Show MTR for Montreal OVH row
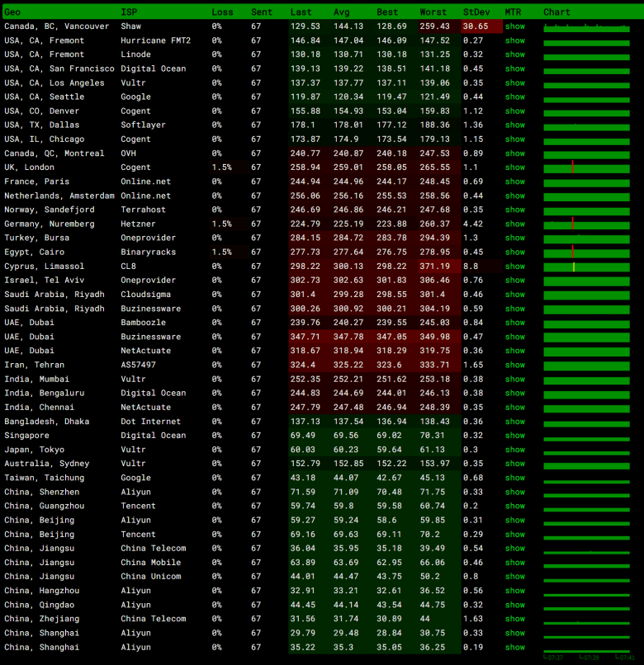The width and height of the screenshot is (644, 665). [514, 153]
